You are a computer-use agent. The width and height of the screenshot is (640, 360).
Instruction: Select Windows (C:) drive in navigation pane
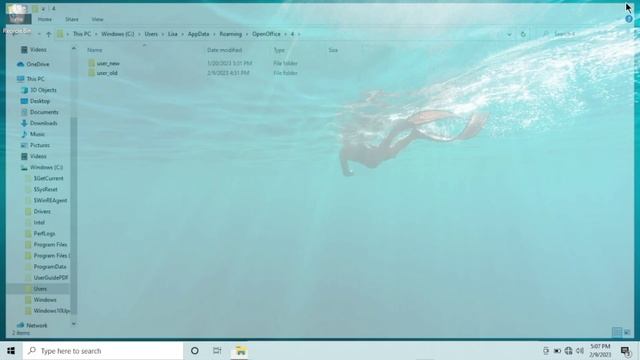pos(46,167)
